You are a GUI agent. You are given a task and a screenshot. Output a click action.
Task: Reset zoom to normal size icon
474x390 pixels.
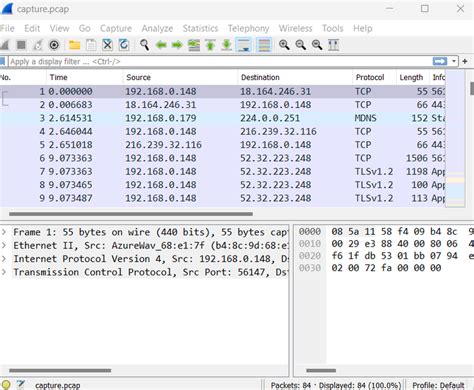[317, 45]
